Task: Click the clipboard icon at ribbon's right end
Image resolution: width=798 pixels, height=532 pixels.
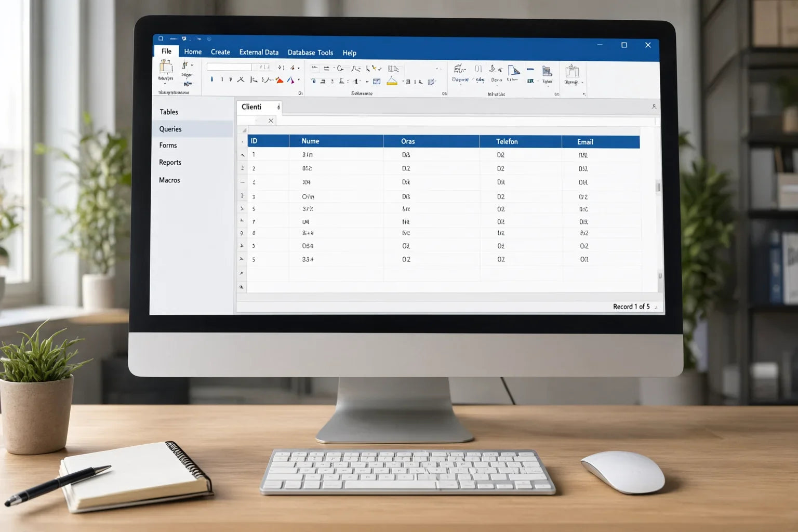Action: click(572, 71)
